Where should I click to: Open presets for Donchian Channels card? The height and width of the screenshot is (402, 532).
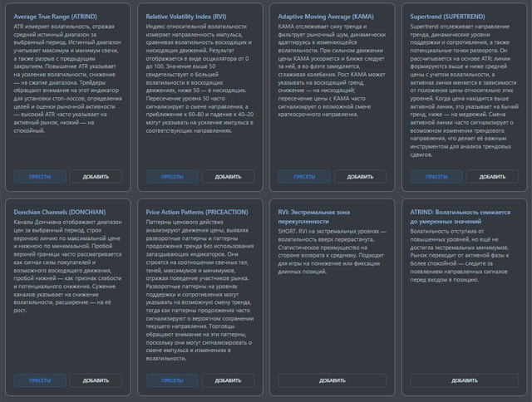pyautogui.click(x=40, y=380)
